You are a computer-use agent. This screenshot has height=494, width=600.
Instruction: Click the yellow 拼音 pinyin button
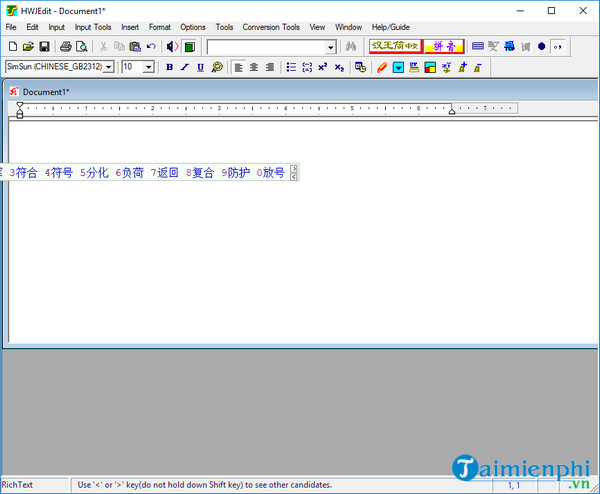(x=443, y=47)
